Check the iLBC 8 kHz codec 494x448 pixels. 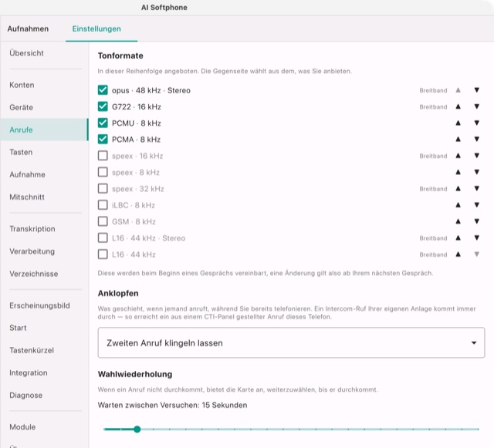coord(103,205)
